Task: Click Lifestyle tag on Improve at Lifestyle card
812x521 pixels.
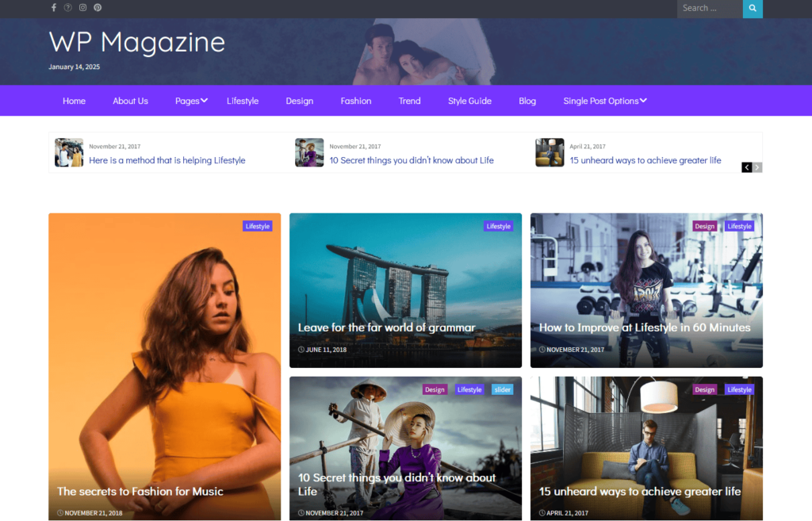Action: 739,226
